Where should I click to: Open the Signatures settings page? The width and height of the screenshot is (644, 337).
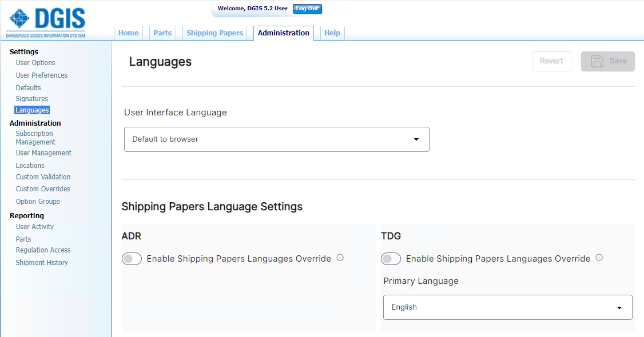31,98
